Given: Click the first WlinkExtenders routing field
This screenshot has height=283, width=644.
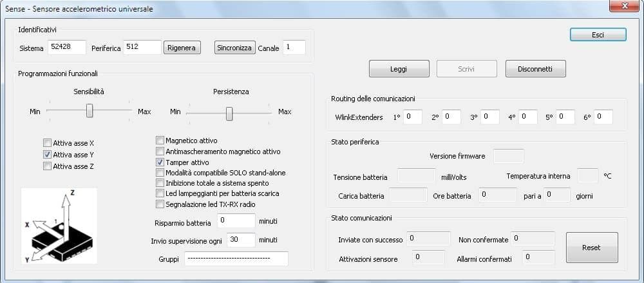Looking at the screenshot, I should click(412, 117).
